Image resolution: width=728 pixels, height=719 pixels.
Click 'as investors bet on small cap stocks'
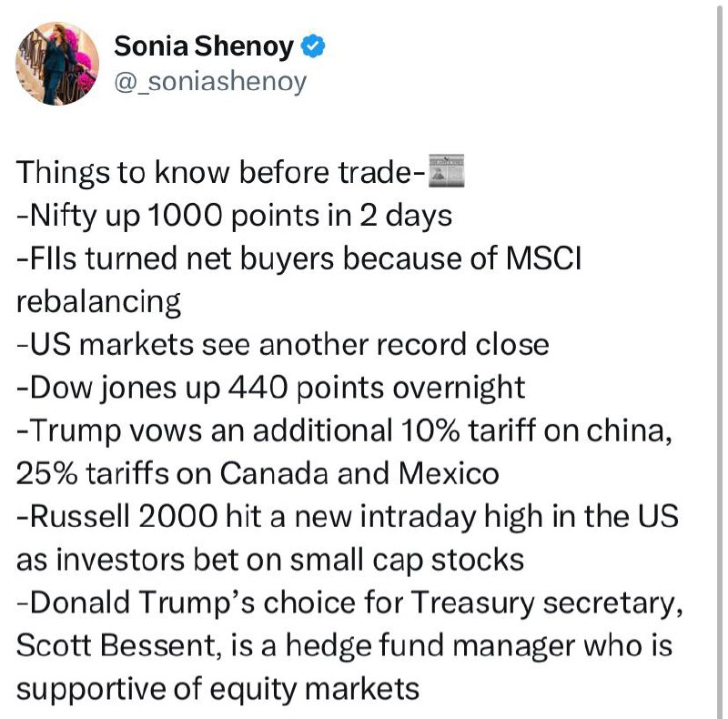(270, 560)
